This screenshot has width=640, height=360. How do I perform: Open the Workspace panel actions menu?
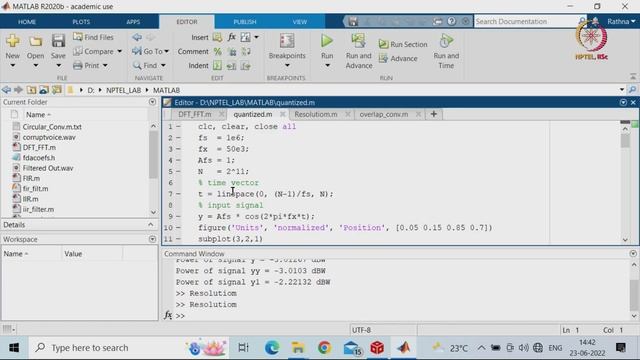coord(152,239)
